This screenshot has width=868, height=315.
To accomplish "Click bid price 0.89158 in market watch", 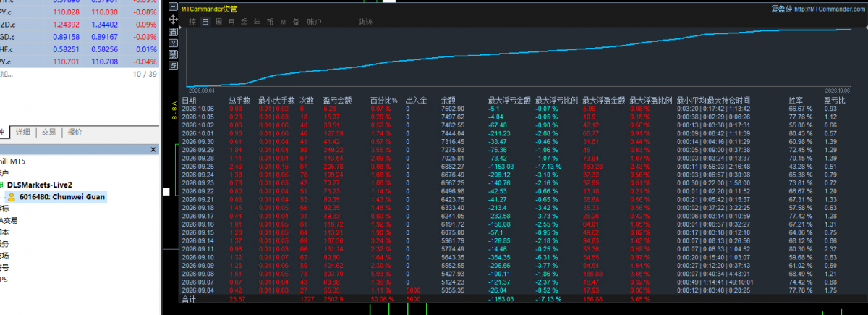I will click(67, 35).
